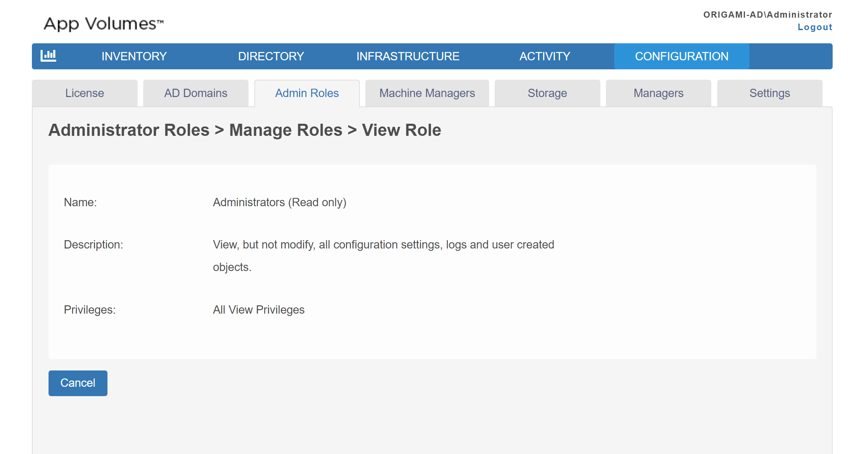Image resolution: width=868 pixels, height=454 pixels.
Task: Click the ORIGAMI-AD\Administrator username text
Action: [x=768, y=15]
